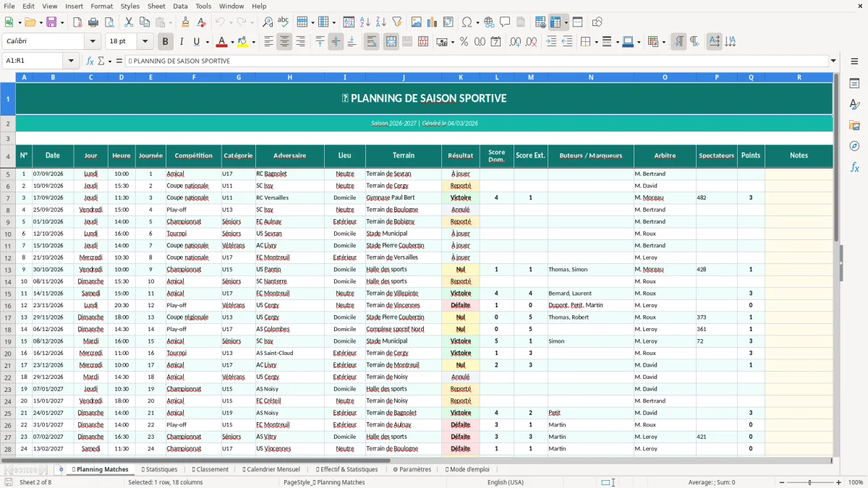Toggle Wrap Text button
The width and height of the screenshot is (868, 488).
tap(371, 42)
